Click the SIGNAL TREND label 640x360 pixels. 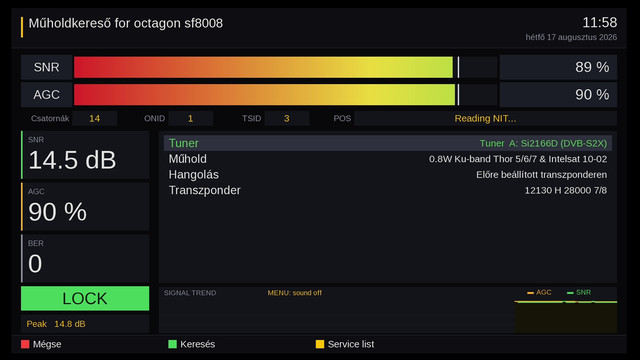point(190,293)
